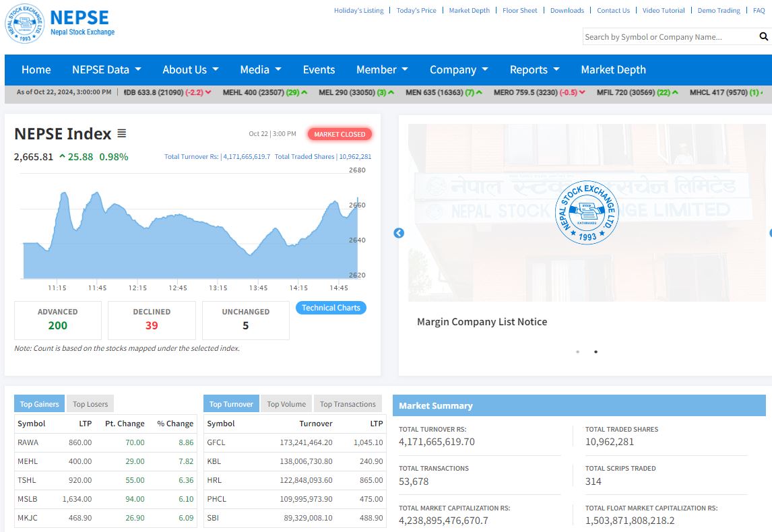Click TSHL symbol in Top Gainers
This screenshot has width=772, height=532.
point(26,480)
